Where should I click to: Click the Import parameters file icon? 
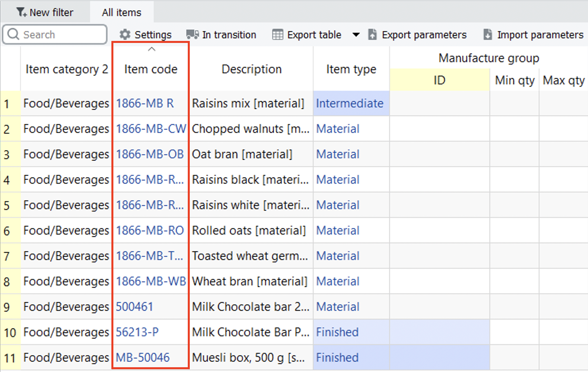[x=487, y=35]
